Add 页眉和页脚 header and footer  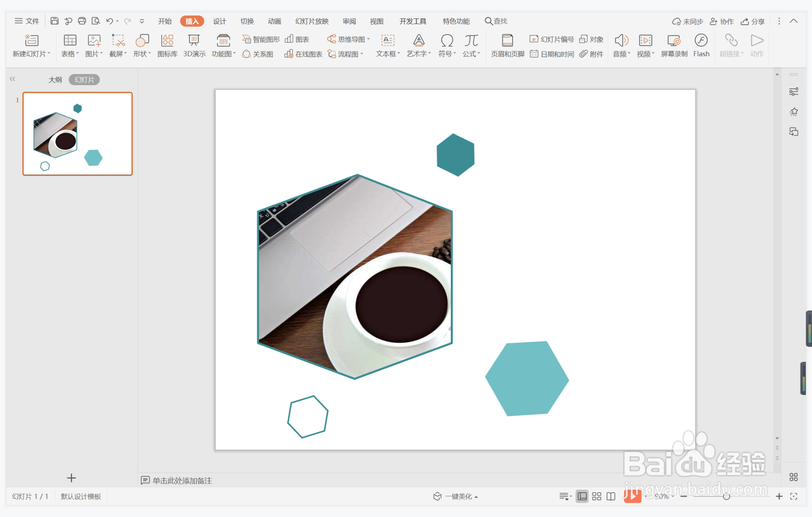coord(507,46)
